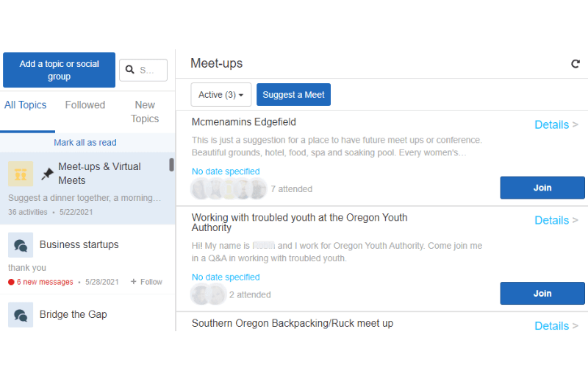Switch to the Followed tab

pos(85,105)
